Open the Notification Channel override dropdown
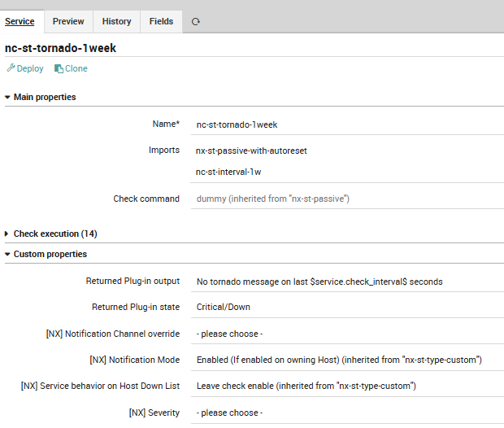This screenshot has height=428, width=504. coord(347,334)
